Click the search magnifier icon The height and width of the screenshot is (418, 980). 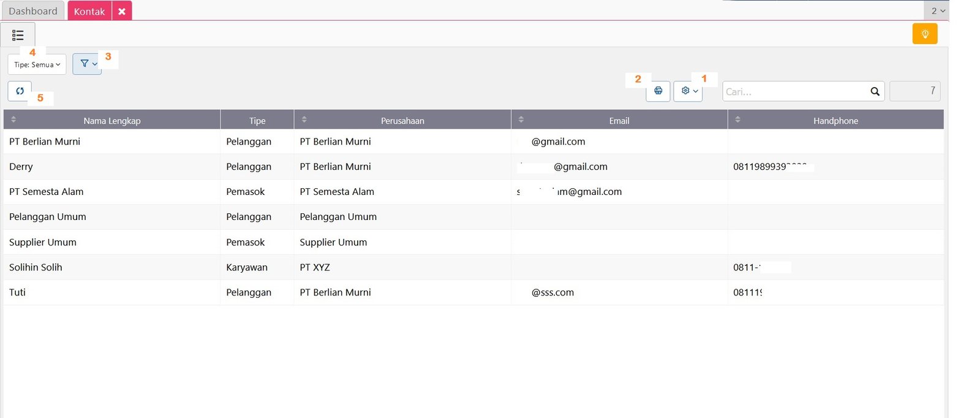coord(875,91)
